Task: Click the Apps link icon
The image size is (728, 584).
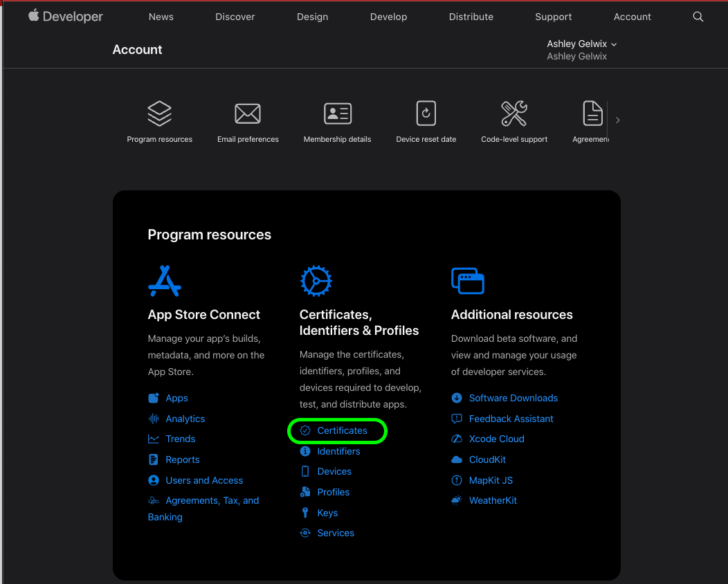Action: [x=153, y=398]
